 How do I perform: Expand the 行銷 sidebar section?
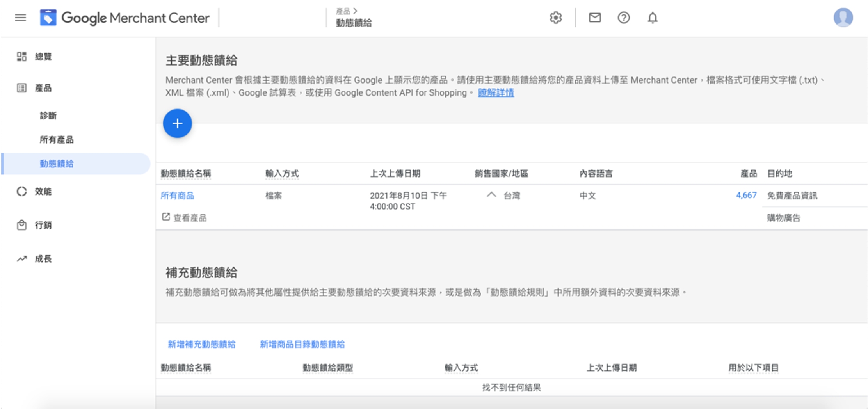pyautogui.click(x=43, y=225)
